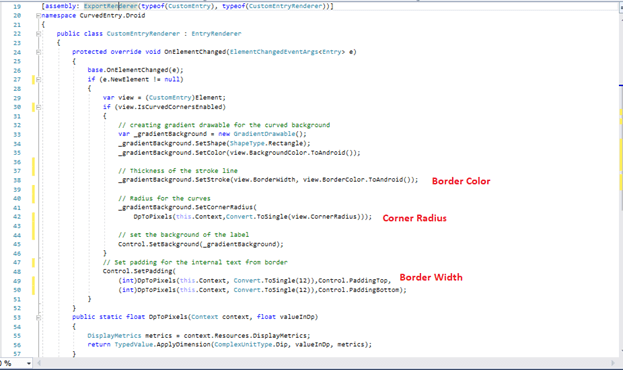
Task: Open the editor zoom percentage dropdown
Action: point(29,363)
